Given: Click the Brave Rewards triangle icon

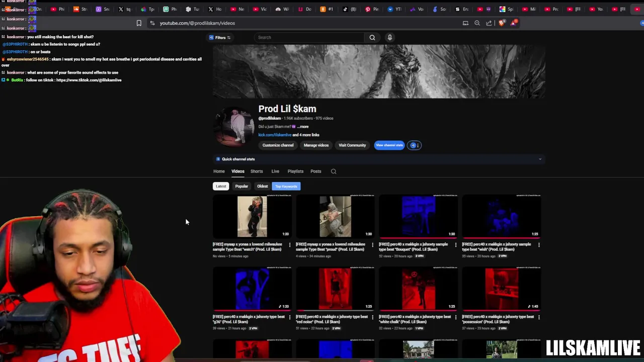Looking at the screenshot, I should point(514,23).
